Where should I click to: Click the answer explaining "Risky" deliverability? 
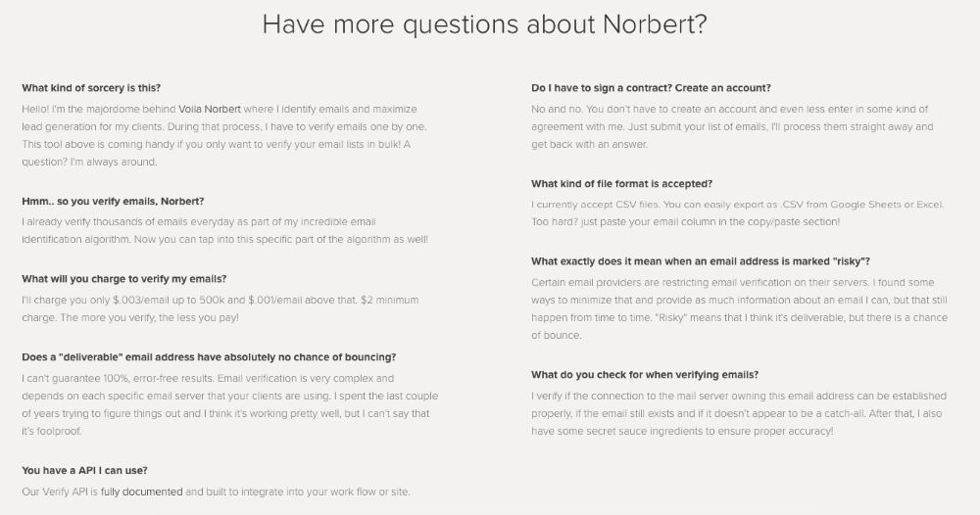(x=739, y=309)
